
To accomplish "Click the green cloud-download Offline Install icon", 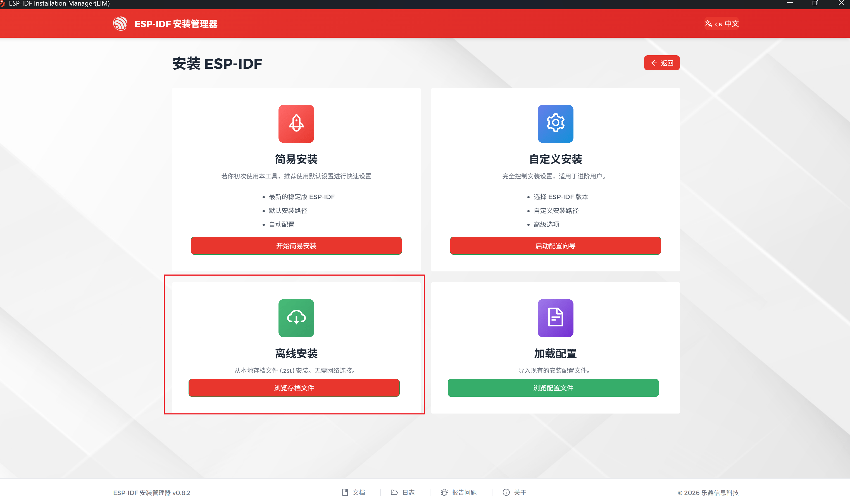I will [x=296, y=318].
